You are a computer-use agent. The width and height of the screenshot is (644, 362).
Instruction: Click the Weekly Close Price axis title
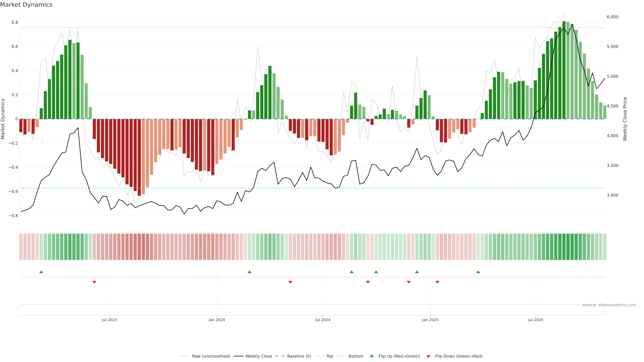(x=625, y=119)
